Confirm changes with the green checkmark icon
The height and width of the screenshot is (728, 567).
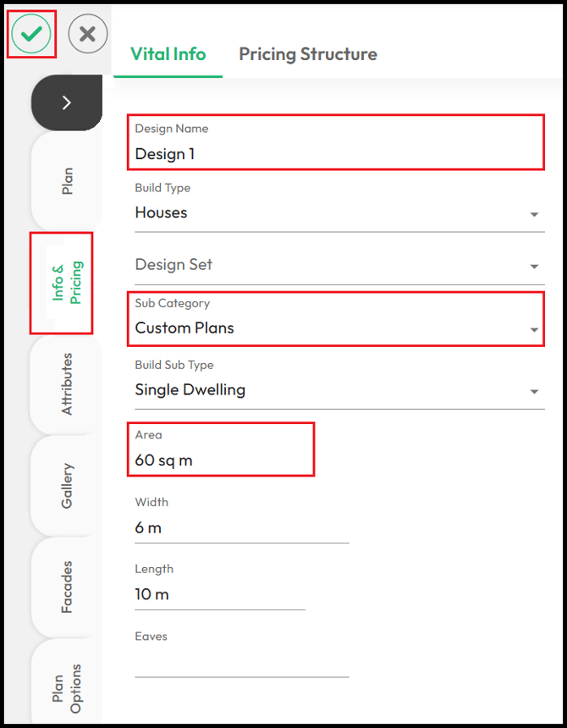31,34
